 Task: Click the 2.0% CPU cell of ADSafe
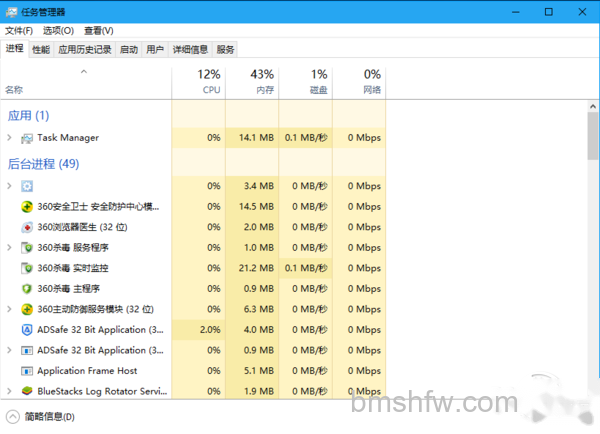199,330
